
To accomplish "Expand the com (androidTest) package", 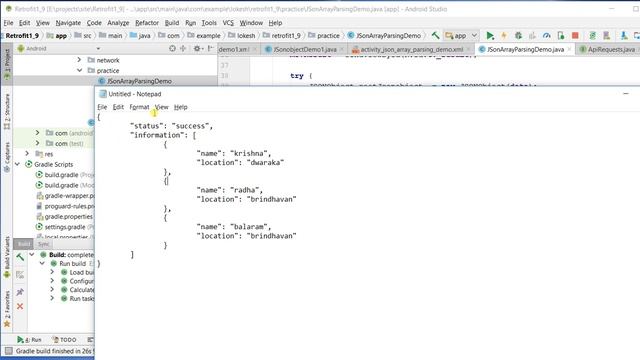I will [x=38, y=133].
